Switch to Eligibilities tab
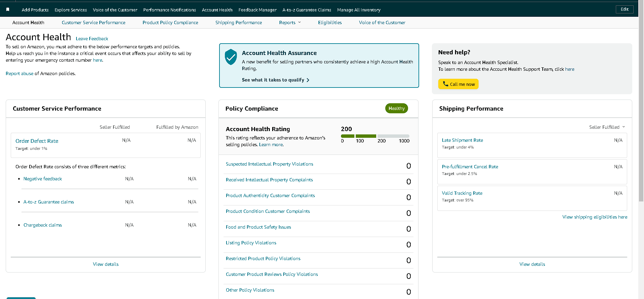The height and width of the screenshot is (299, 644). coord(330,22)
